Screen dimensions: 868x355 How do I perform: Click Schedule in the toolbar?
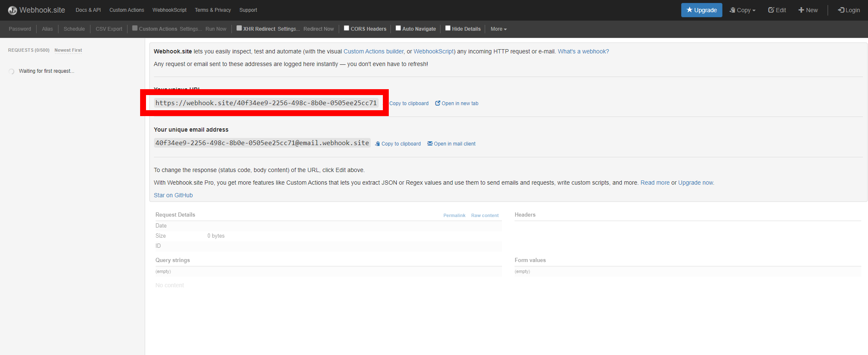[74, 29]
